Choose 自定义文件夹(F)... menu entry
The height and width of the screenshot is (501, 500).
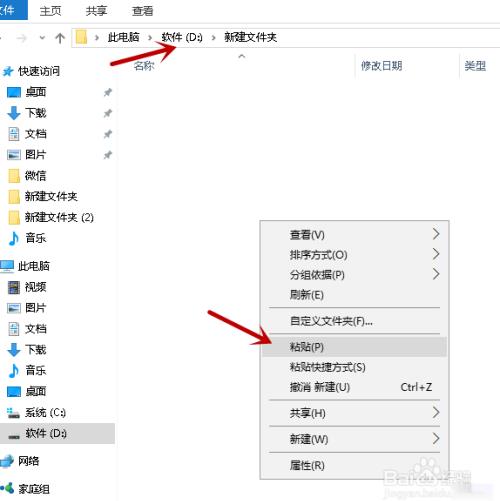point(354,321)
